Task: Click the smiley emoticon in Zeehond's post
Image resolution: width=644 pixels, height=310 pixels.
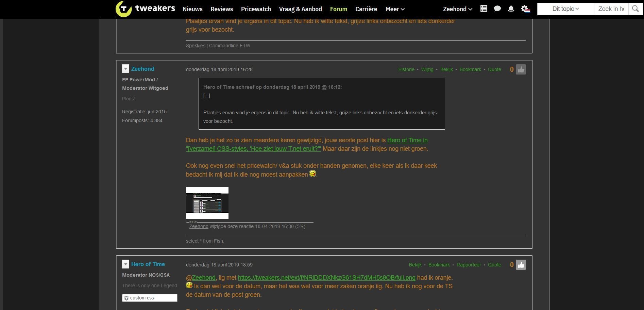Action: pyautogui.click(x=312, y=174)
